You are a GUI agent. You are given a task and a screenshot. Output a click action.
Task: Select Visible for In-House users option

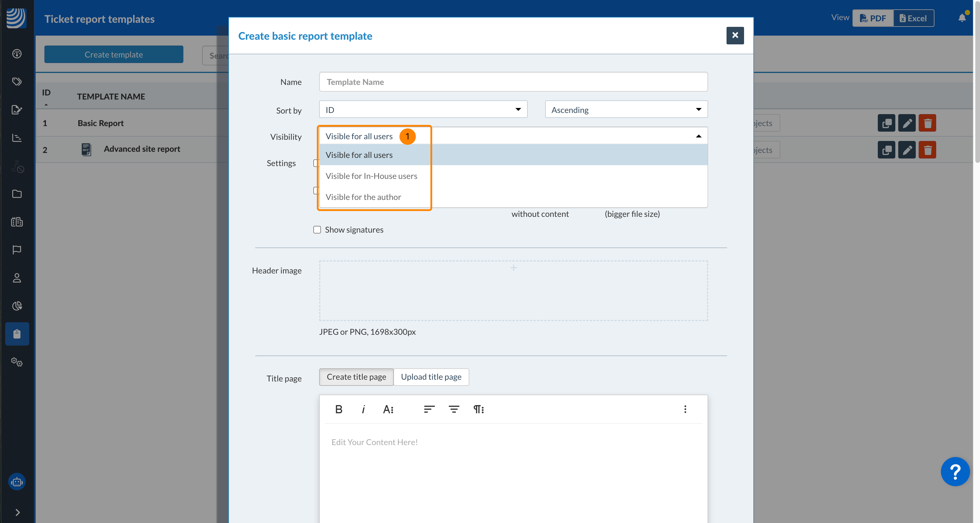[x=371, y=176]
